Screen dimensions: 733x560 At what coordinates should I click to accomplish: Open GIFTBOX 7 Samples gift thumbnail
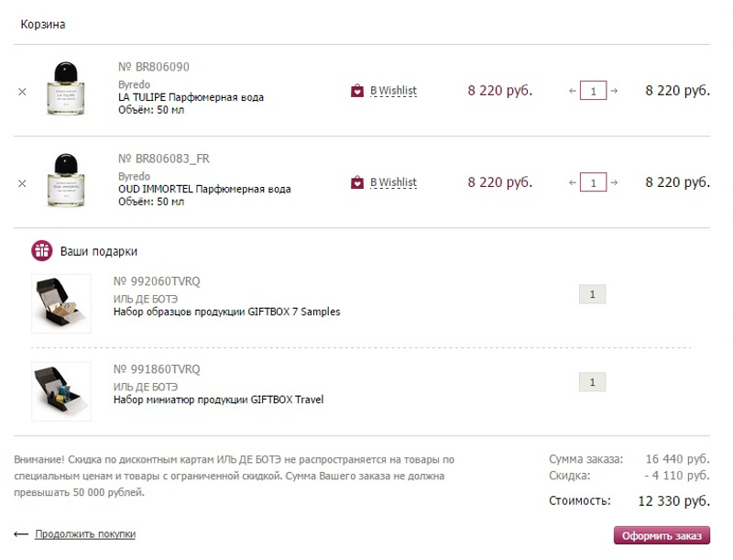click(x=61, y=303)
